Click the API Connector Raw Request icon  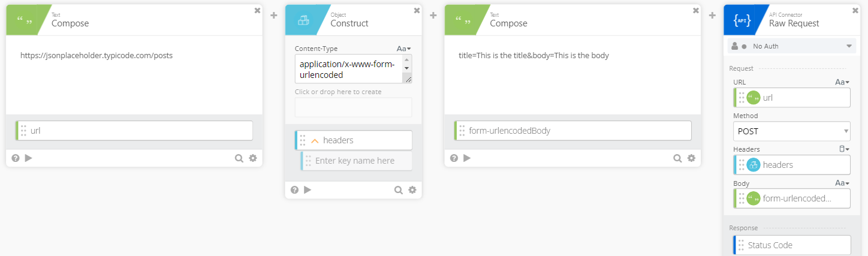[742, 20]
